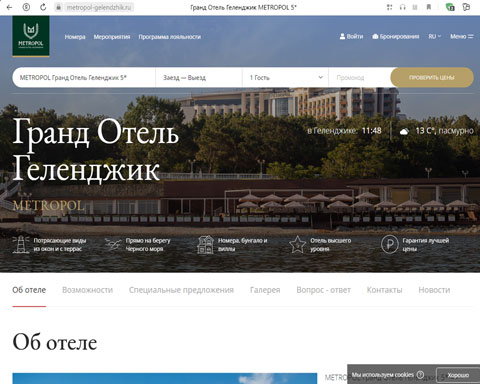Click the suitcase icon beside Бронирования
The image size is (480, 384).
(375, 36)
